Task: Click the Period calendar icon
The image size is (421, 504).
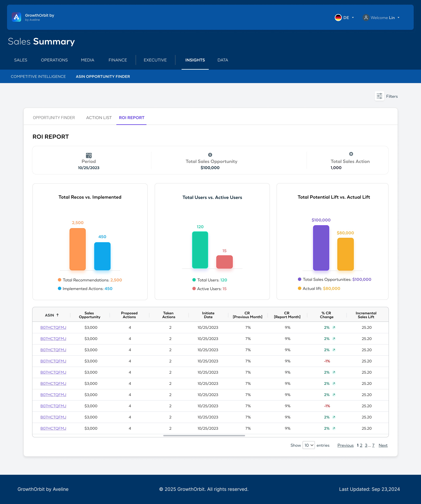Action: (x=89, y=155)
